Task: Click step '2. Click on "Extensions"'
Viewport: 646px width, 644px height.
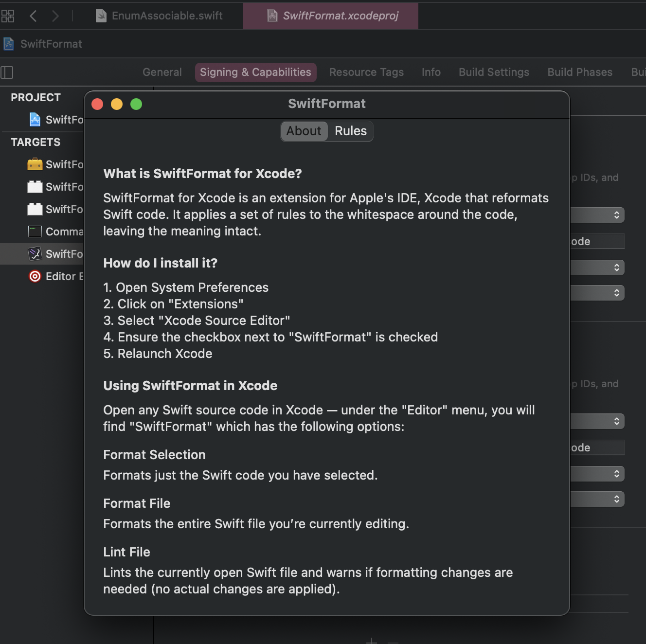Action: 173,304
